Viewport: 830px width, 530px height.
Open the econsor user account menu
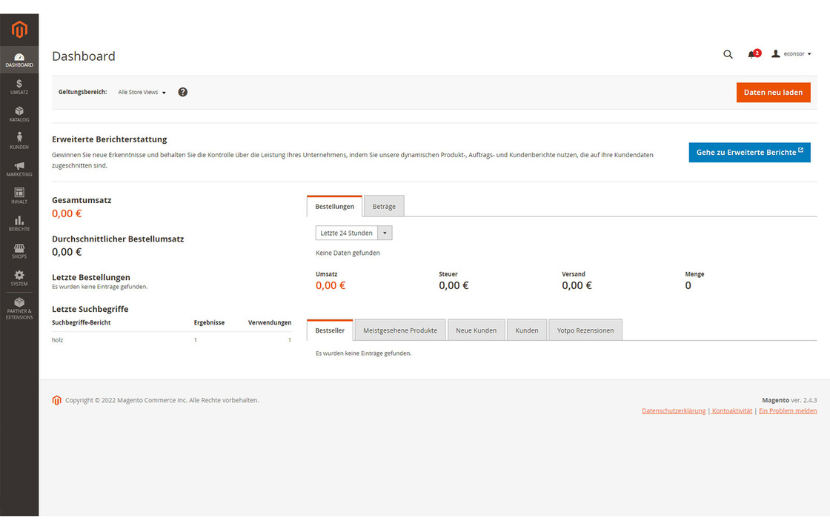(x=791, y=54)
